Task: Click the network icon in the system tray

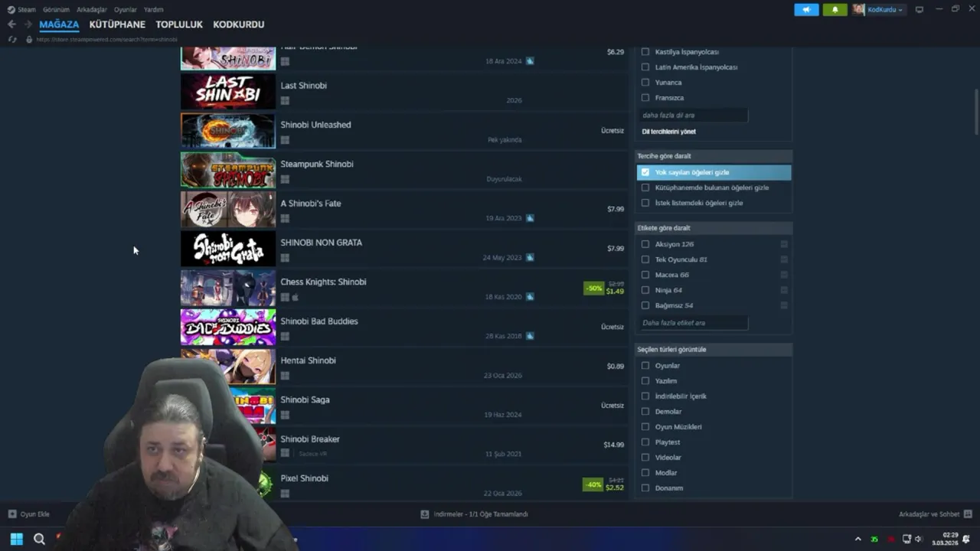Action: click(x=906, y=540)
